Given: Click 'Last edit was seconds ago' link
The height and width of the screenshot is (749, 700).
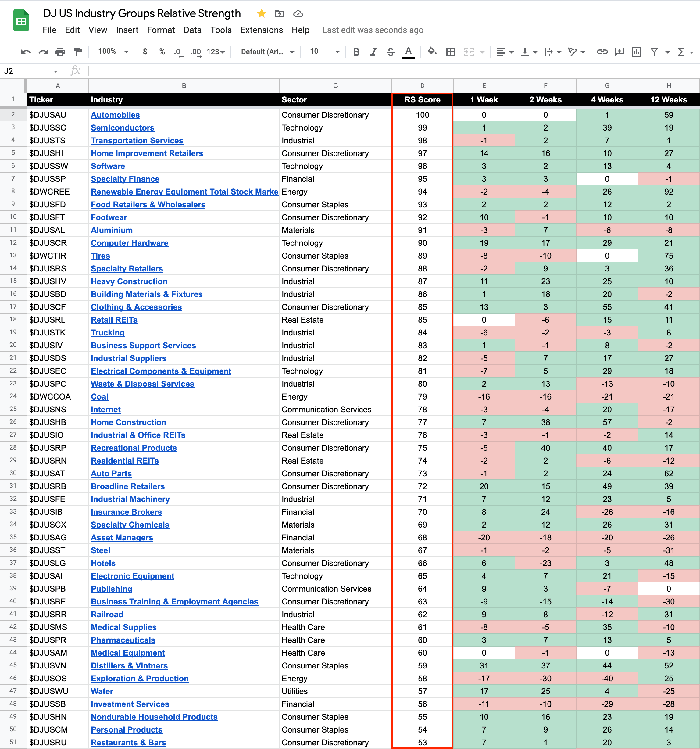Looking at the screenshot, I should point(373,30).
